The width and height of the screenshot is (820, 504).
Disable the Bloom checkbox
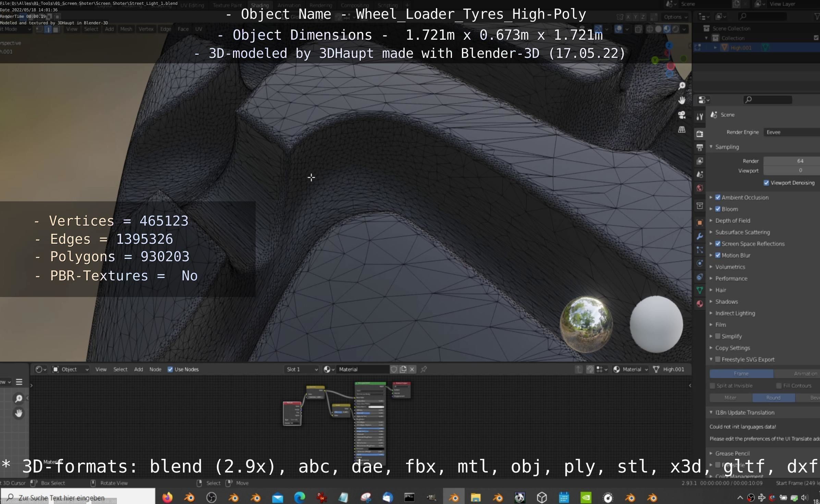[718, 209]
